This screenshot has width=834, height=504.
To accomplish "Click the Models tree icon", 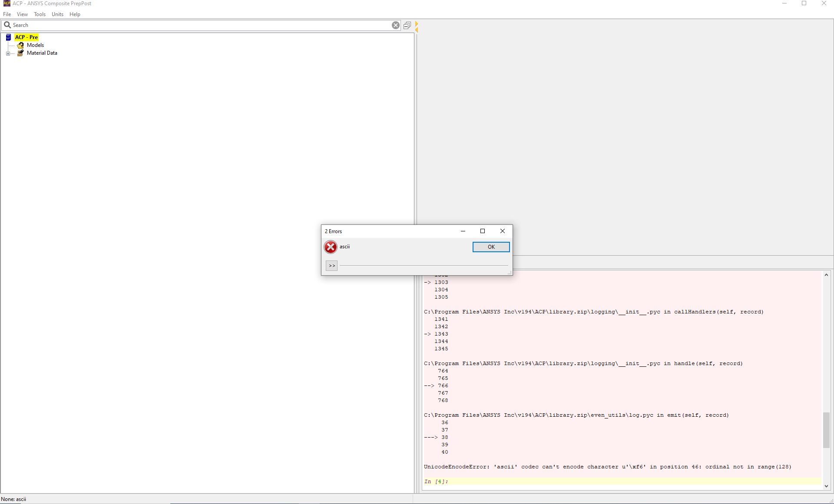I will tap(20, 45).
